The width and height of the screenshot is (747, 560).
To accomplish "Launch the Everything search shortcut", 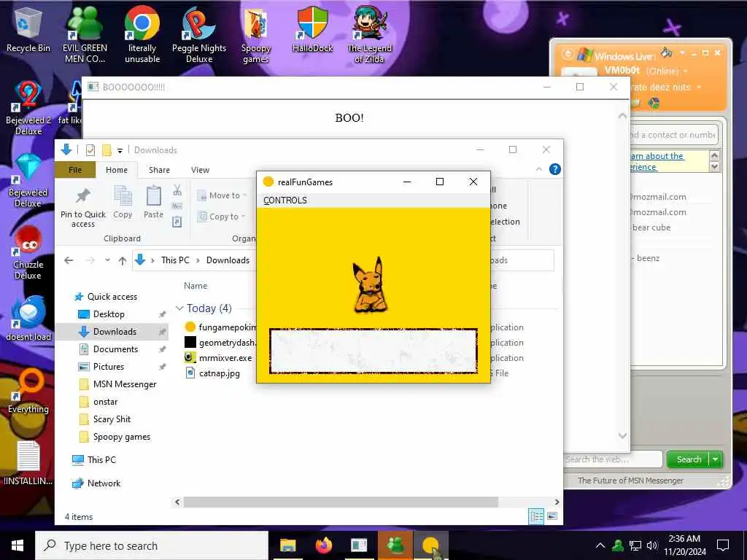I will pos(28,392).
